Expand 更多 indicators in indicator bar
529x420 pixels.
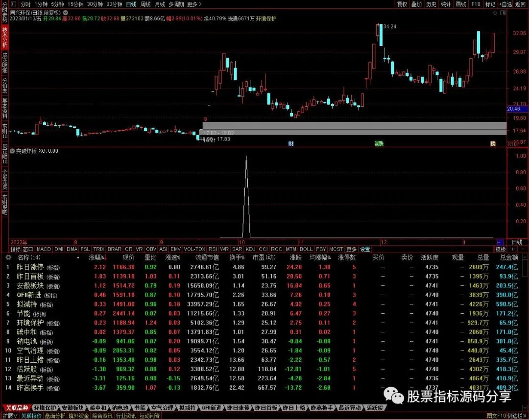click(351, 249)
